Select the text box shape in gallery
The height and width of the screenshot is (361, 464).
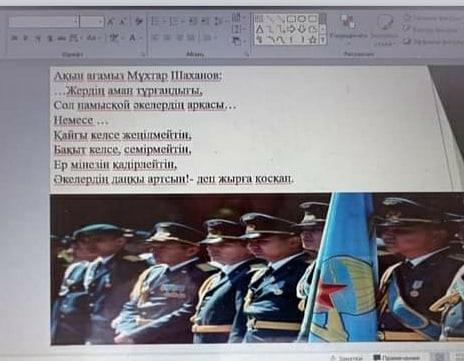point(259,19)
